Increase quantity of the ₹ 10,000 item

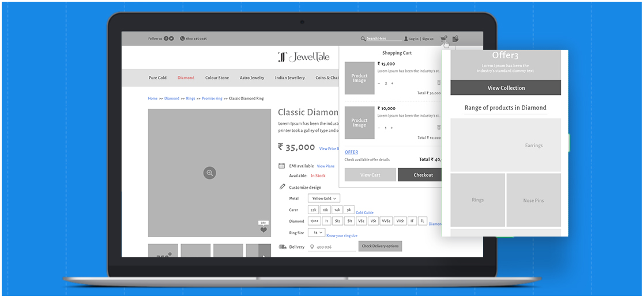[392, 128]
